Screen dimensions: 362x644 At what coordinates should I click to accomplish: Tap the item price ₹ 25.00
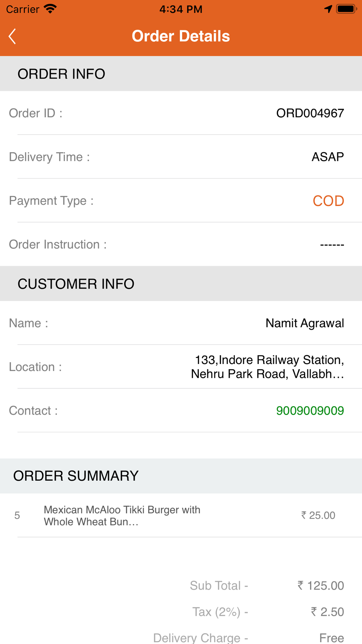coord(318,515)
